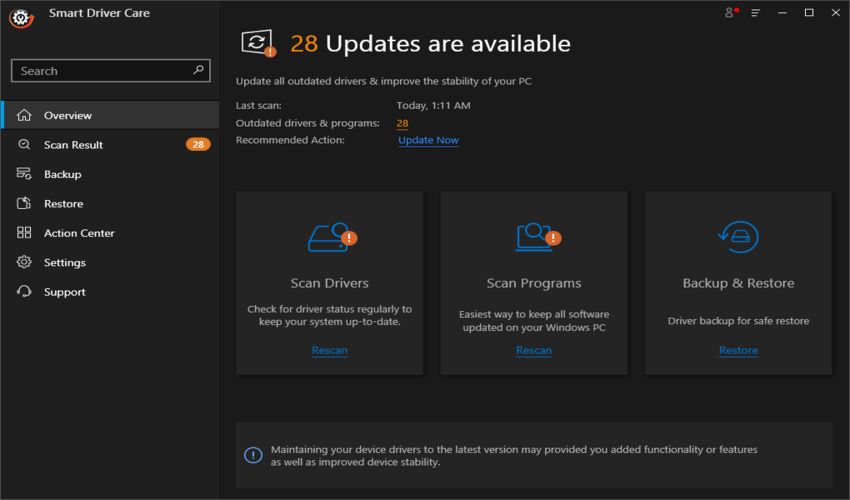Click the Smart Driver Care logo icon
850x500 pixels.
pos(21,18)
